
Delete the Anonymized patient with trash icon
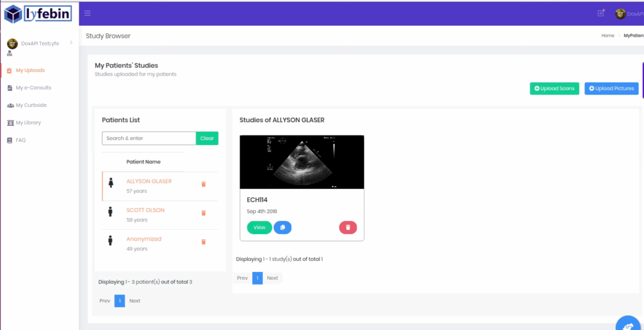point(203,242)
